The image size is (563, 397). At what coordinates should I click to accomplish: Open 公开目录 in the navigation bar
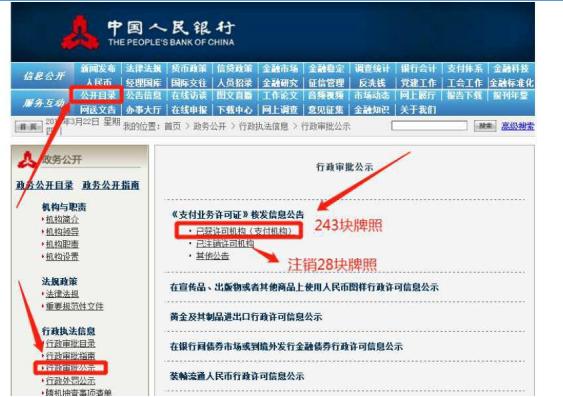(x=98, y=95)
